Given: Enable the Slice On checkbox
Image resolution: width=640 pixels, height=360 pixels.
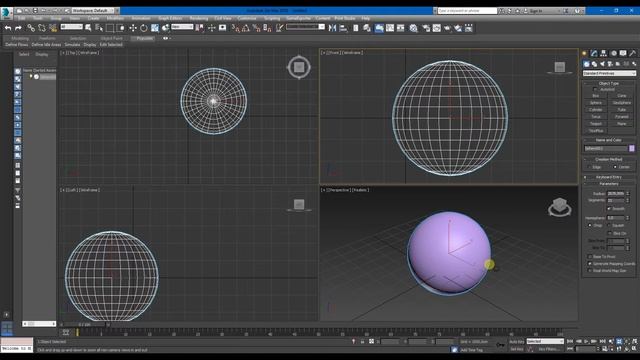Looking at the screenshot, I should click(609, 233).
